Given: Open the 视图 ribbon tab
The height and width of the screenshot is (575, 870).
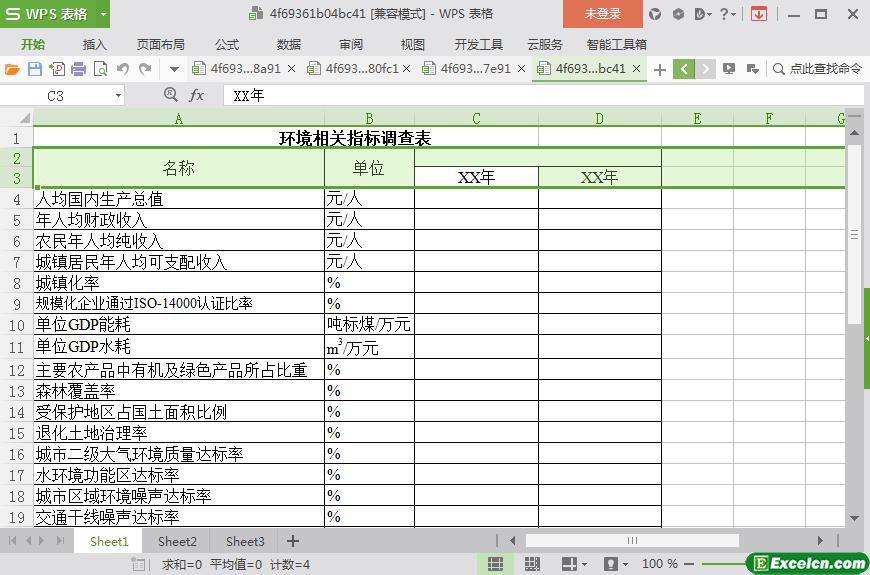Looking at the screenshot, I should click(x=413, y=44).
